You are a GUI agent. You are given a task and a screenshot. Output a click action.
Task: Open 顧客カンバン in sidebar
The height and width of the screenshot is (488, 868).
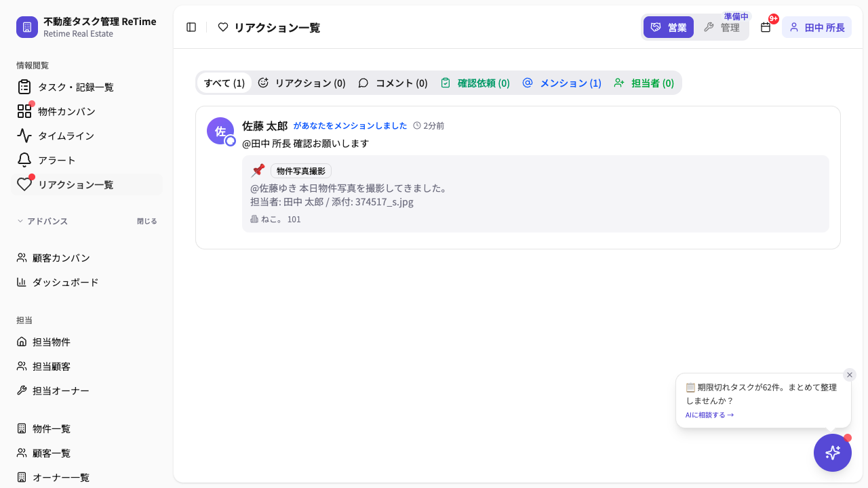click(87, 258)
